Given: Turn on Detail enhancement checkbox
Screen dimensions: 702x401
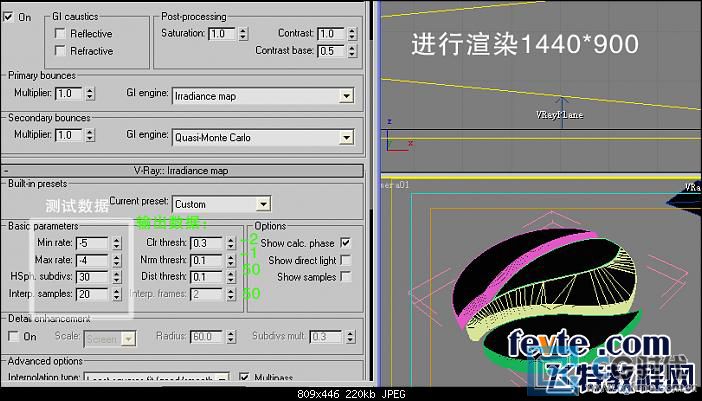Looking at the screenshot, I should tap(13, 336).
